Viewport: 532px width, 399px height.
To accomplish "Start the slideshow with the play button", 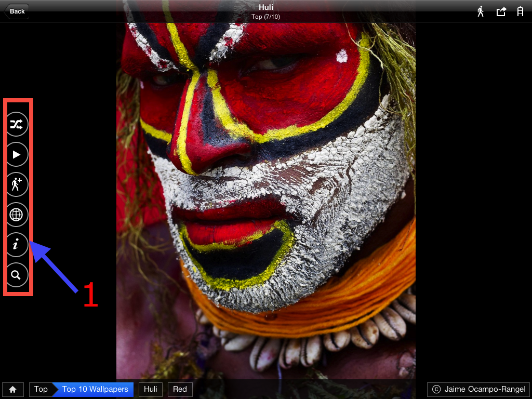I will click(17, 154).
